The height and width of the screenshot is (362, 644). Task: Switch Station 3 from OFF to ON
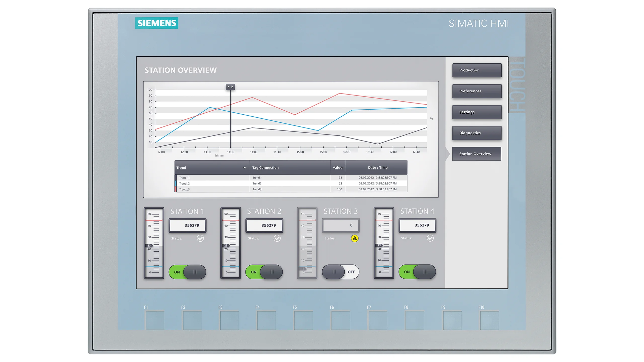tap(340, 272)
